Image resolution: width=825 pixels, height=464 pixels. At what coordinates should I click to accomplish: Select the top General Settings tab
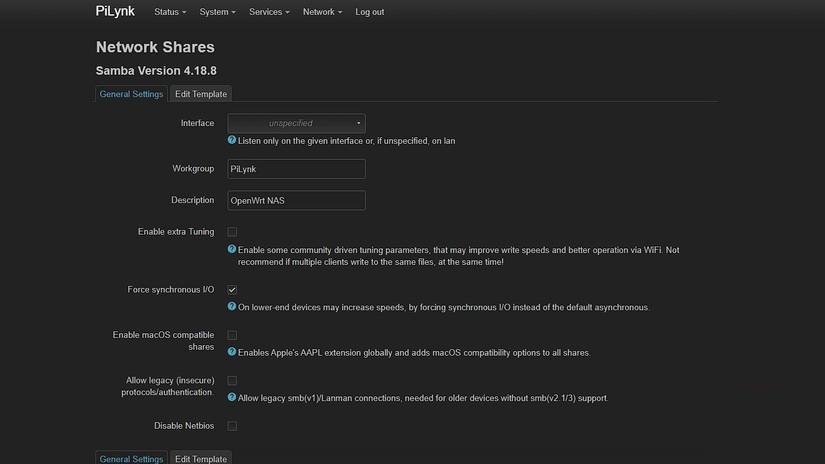tap(132, 94)
